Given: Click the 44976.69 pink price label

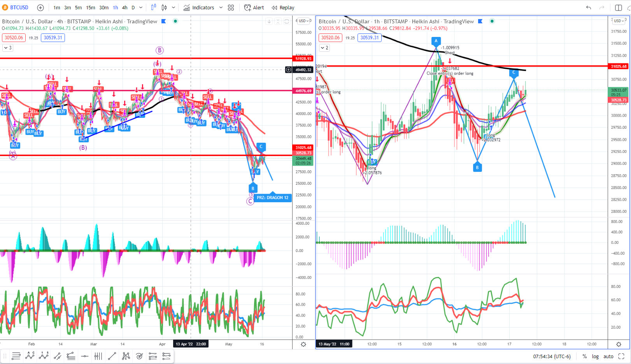Looking at the screenshot, I should click(x=303, y=91).
